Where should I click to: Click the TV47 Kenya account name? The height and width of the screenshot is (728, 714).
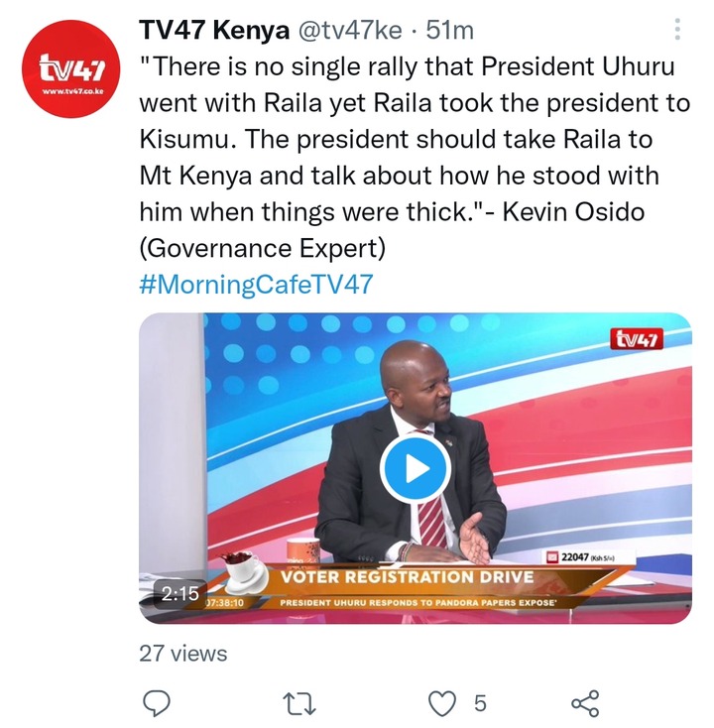(x=214, y=30)
